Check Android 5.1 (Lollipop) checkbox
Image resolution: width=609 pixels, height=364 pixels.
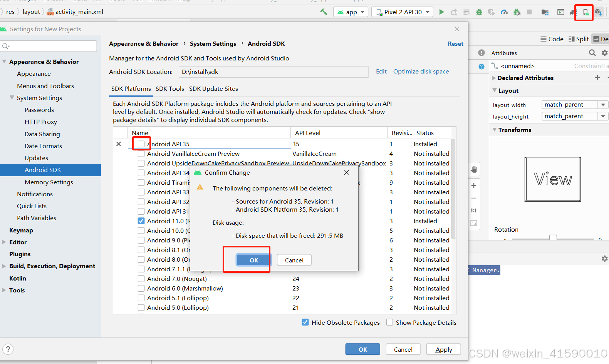[x=141, y=298]
